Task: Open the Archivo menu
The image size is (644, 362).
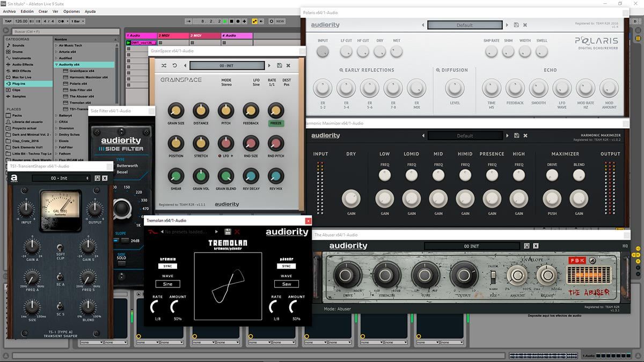Action: pos(9,11)
